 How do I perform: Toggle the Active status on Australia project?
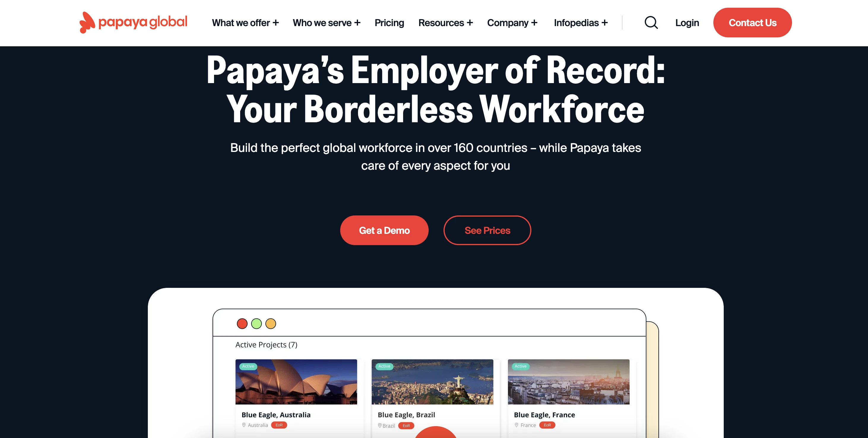tap(248, 366)
